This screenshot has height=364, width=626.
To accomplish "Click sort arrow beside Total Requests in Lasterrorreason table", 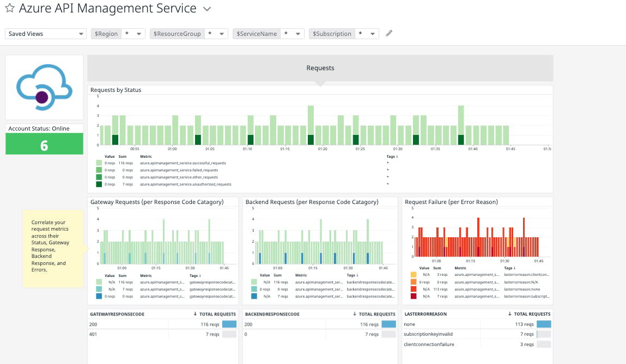I will point(510,314).
